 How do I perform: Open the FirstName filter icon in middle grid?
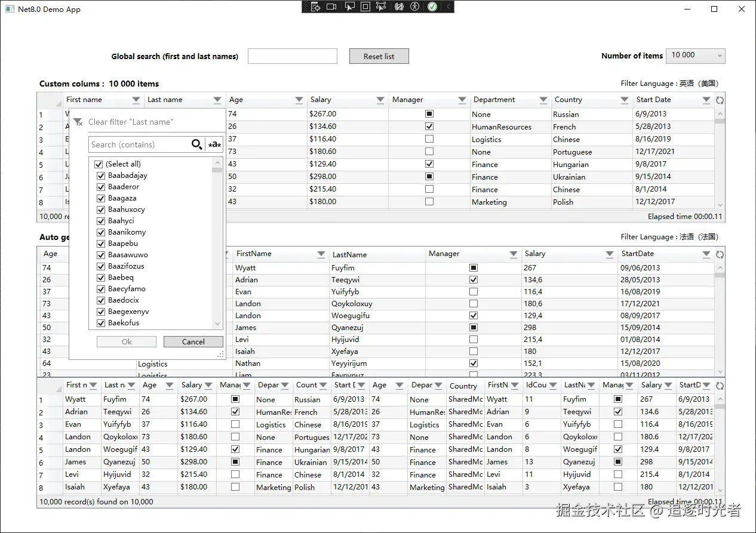321,254
